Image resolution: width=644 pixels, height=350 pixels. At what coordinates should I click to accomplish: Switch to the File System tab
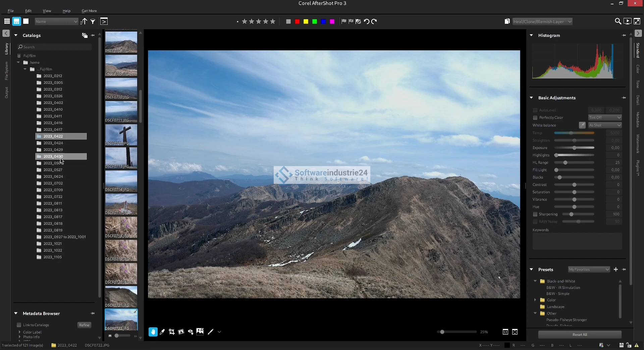(x=6, y=71)
